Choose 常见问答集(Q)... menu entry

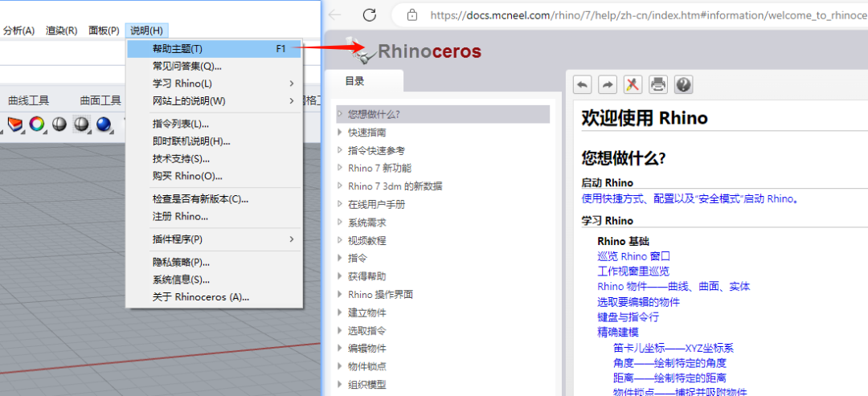pos(215,67)
